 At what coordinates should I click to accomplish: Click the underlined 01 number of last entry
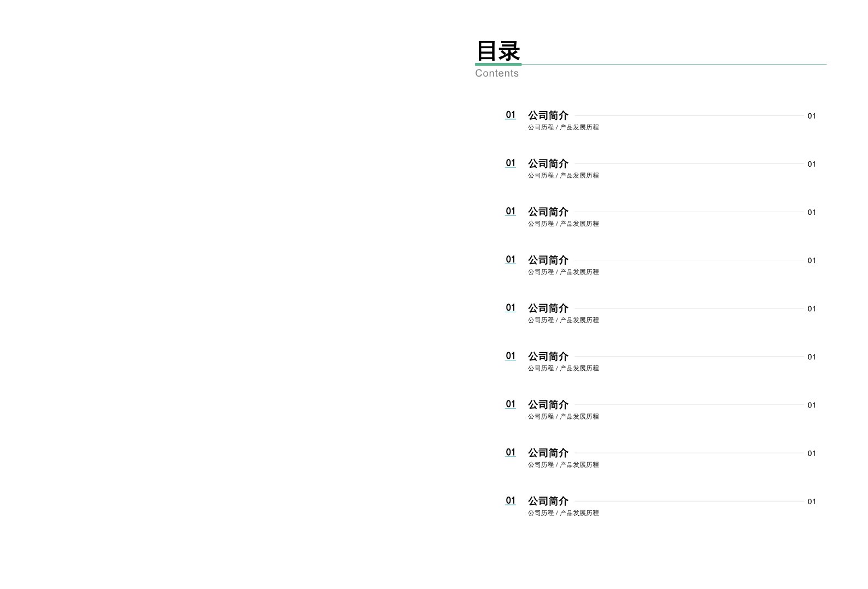click(x=511, y=500)
